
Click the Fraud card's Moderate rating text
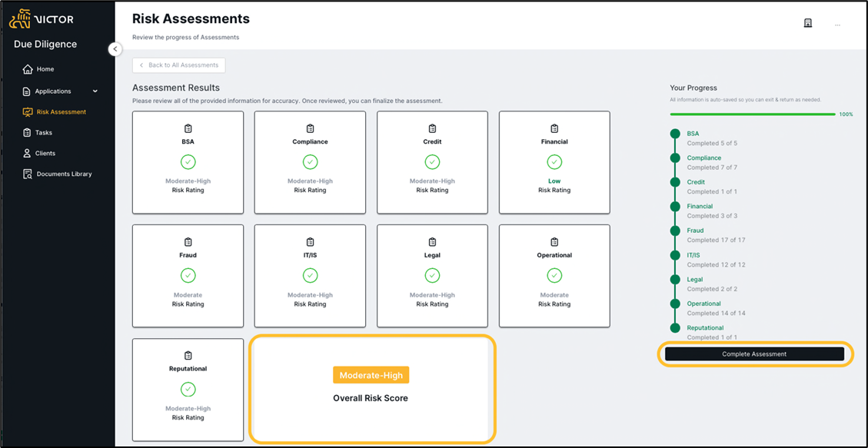coord(188,295)
